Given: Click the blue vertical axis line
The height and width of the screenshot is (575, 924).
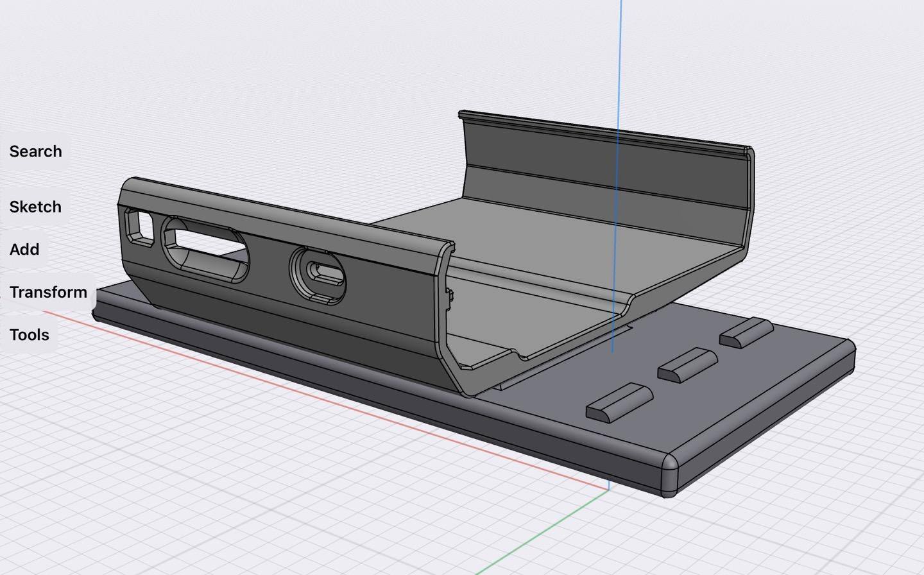Looking at the screenshot, I should coord(620,64).
